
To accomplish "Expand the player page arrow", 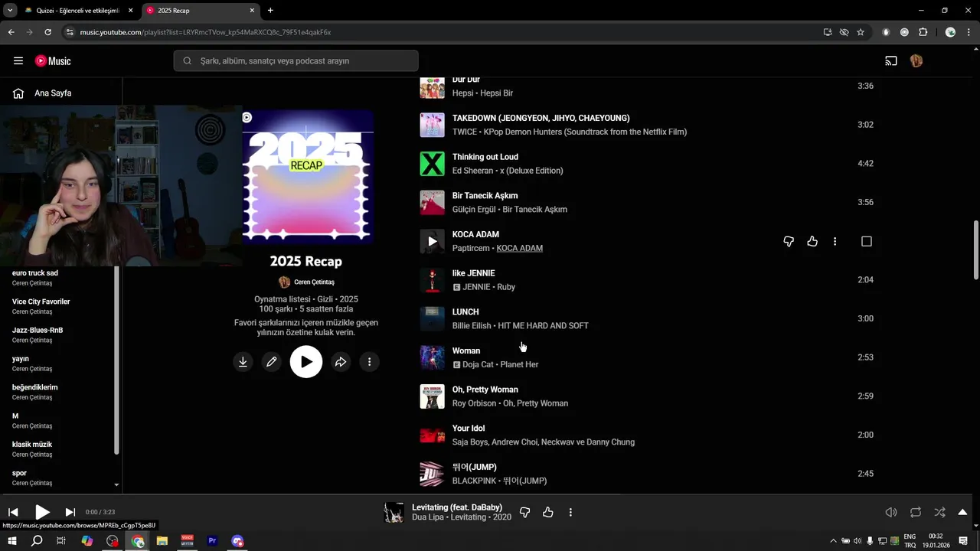I will pyautogui.click(x=962, y=513).
